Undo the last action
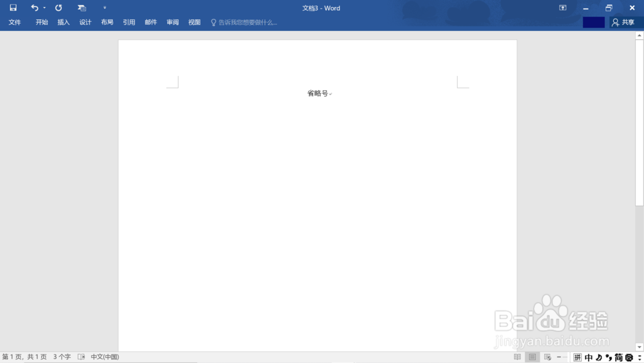 point(35,8)
